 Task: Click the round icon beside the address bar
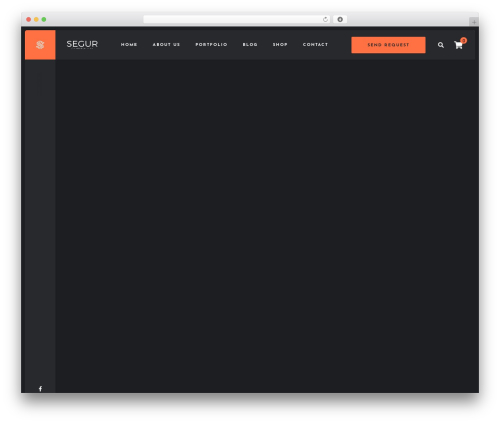tap(340, 19)
